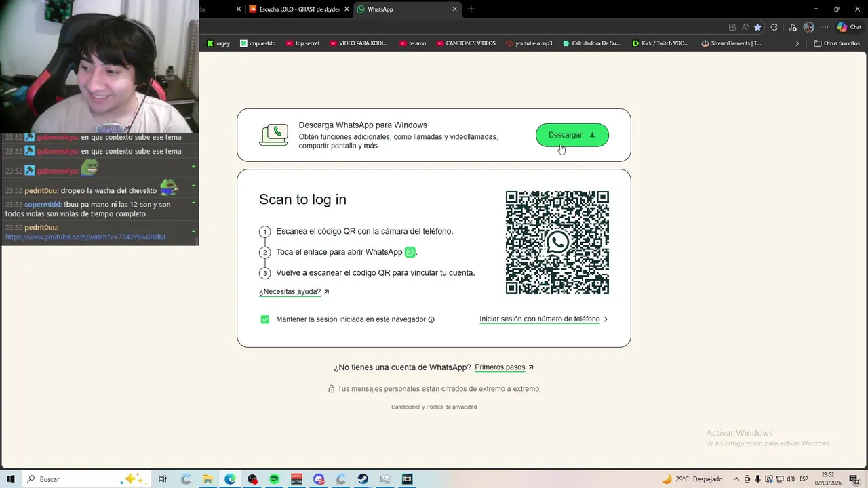Image resolution: width=868 pixels, height=488 pixels.
Task: Open the ragey bookmark
Action: click(x=218, y=43)
